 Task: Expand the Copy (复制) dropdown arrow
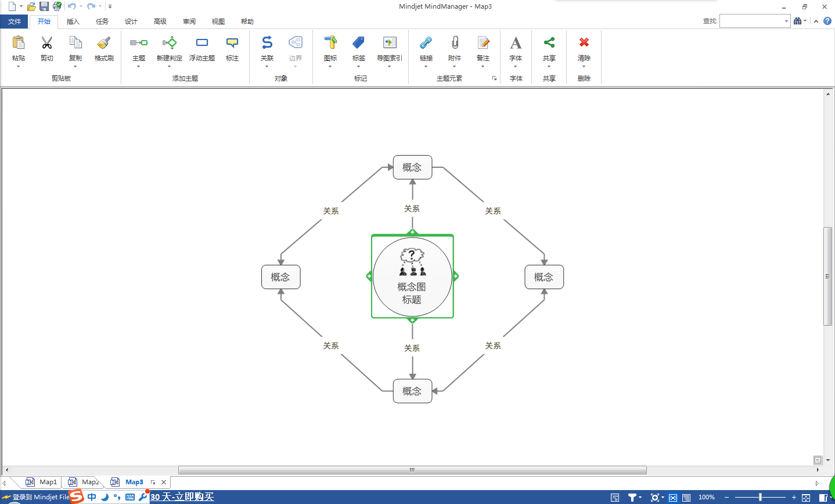click(75, 66)
